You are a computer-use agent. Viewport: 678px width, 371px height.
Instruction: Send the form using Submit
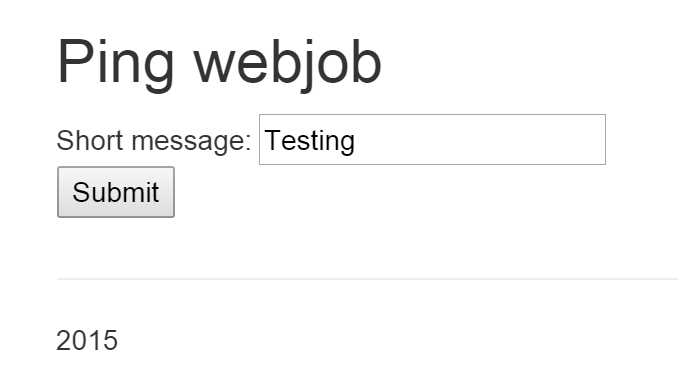pos(116,192)
